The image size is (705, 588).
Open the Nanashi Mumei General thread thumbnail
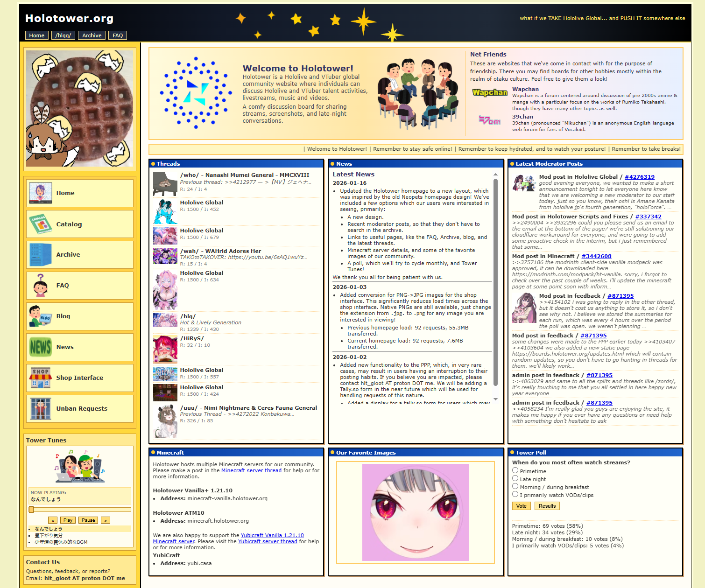[x=165, y=184]
